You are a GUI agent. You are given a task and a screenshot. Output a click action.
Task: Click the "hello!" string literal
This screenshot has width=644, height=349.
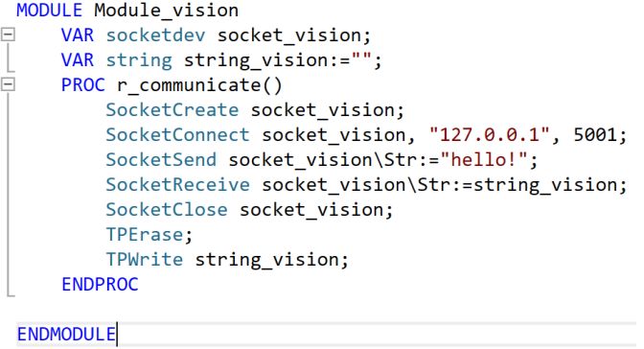click(483, 159)
